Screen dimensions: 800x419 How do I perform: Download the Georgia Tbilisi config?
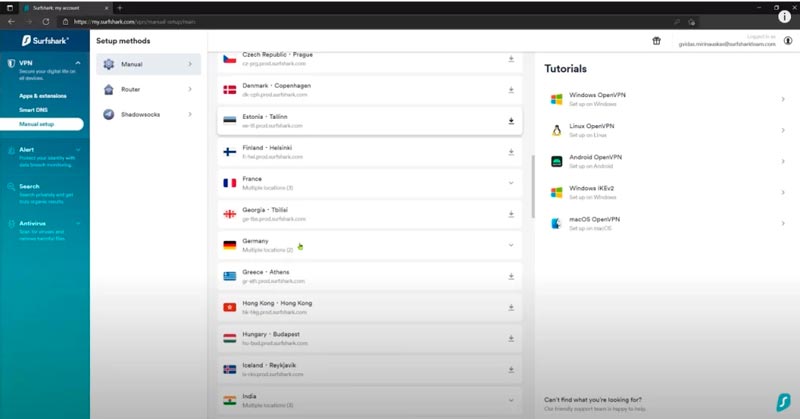(511, 214)
